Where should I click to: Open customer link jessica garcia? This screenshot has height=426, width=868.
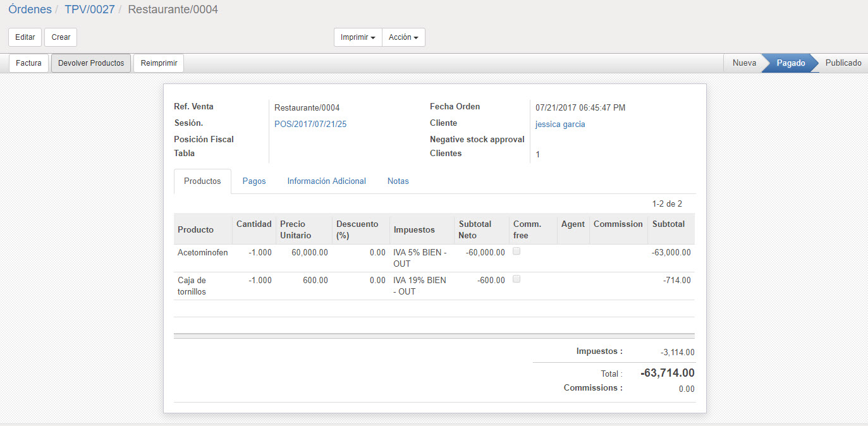click(x=560, y=125)
